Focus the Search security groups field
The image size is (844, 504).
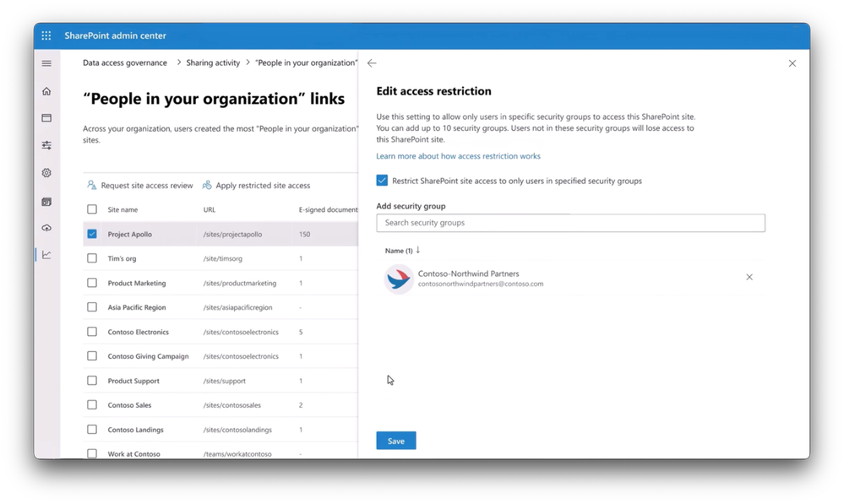coord(570,223)
